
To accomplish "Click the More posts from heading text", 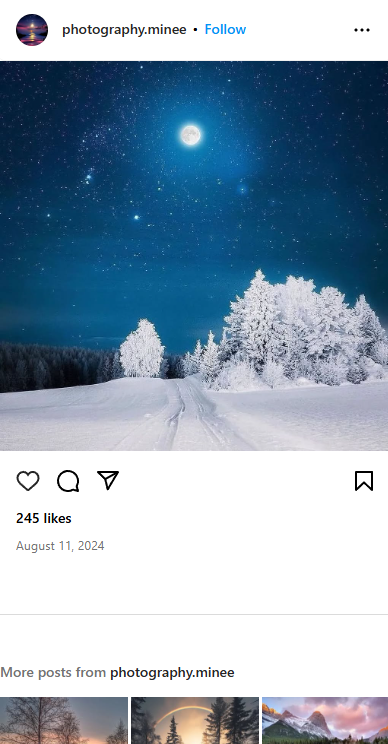I will point(53,673).
